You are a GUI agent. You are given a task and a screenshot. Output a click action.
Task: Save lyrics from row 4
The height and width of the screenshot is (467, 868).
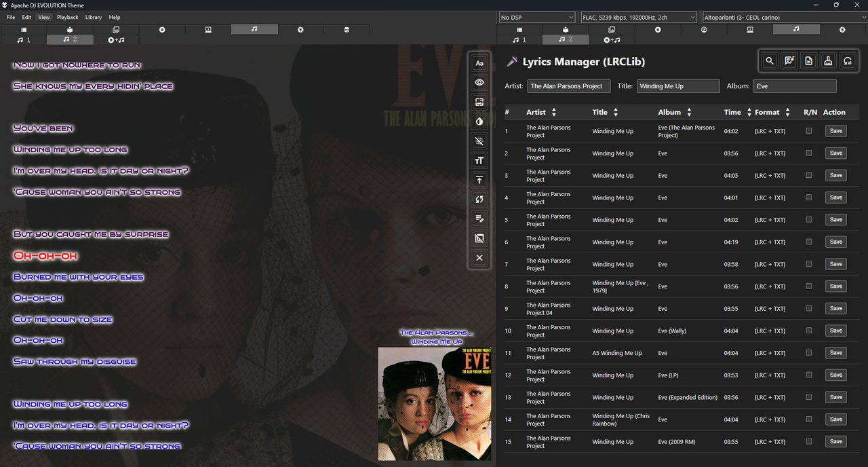[x=836, y=198]
